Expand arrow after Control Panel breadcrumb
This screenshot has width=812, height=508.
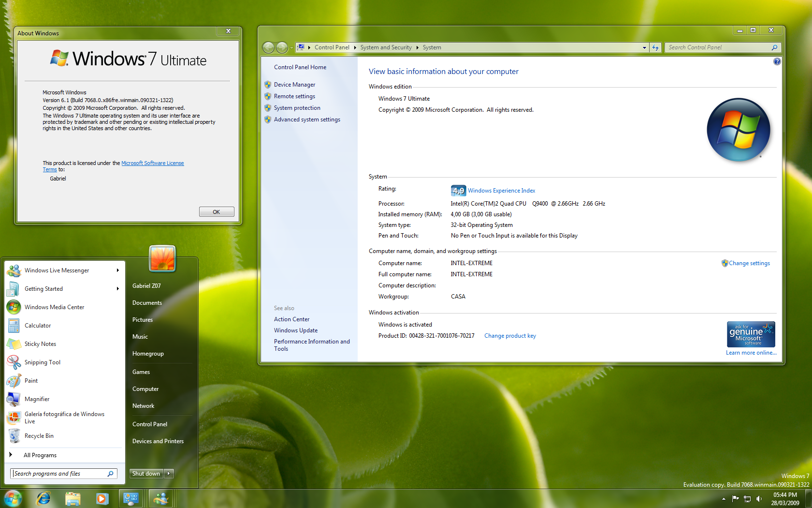[355, 47]
